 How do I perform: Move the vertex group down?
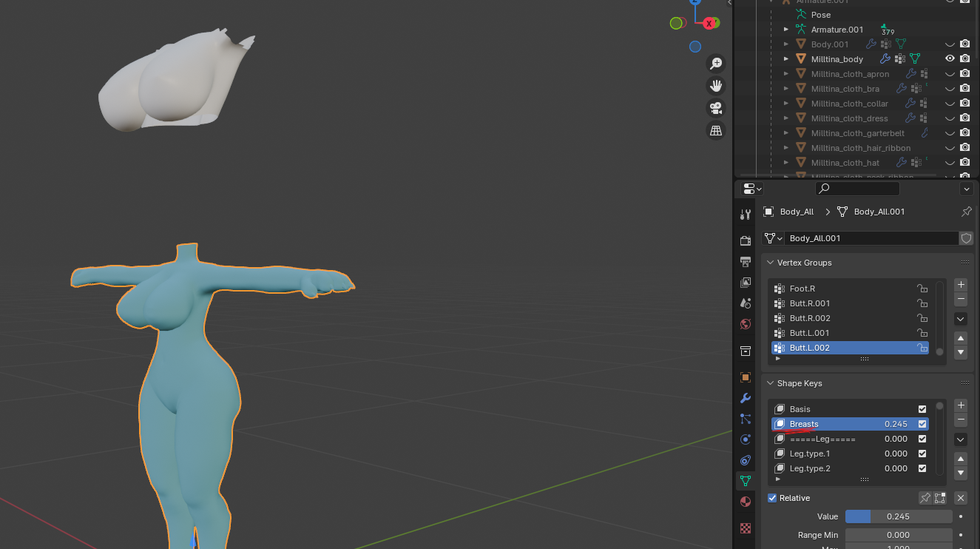tap(961, 352)
